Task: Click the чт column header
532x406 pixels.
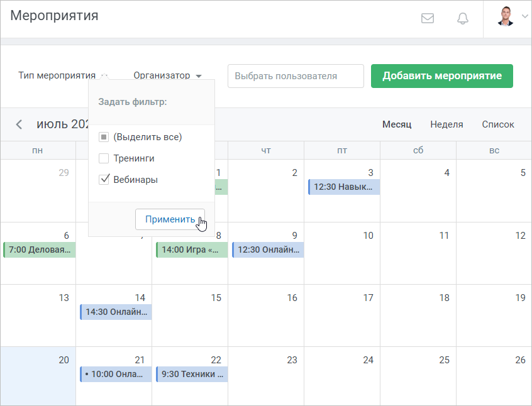Action: [x=266, y=150]
